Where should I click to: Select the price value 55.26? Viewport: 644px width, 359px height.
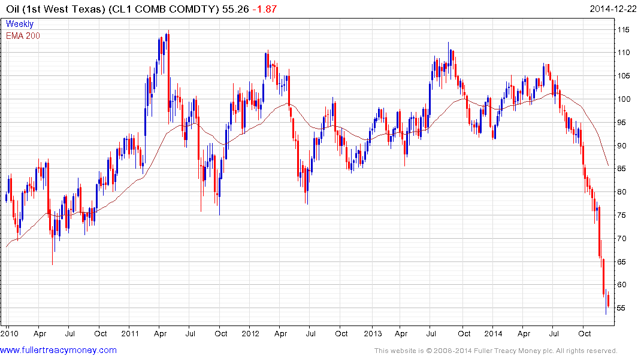click(235, 9)
